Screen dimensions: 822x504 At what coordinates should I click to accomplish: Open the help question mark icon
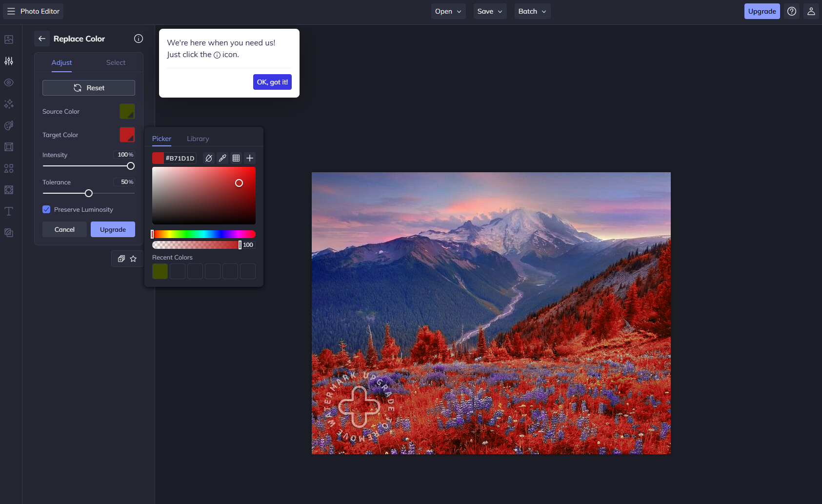[792, 11]
